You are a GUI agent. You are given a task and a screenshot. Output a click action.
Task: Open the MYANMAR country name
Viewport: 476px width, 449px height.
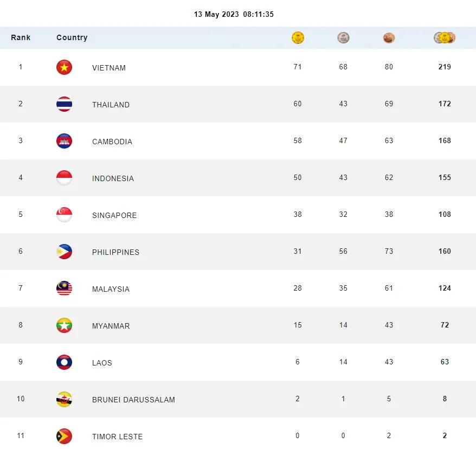tap(111, 326)
